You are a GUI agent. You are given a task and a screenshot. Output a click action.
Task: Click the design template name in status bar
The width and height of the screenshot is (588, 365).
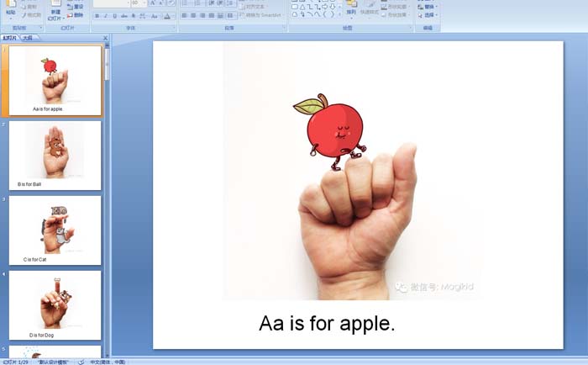[x=53, y=362]
